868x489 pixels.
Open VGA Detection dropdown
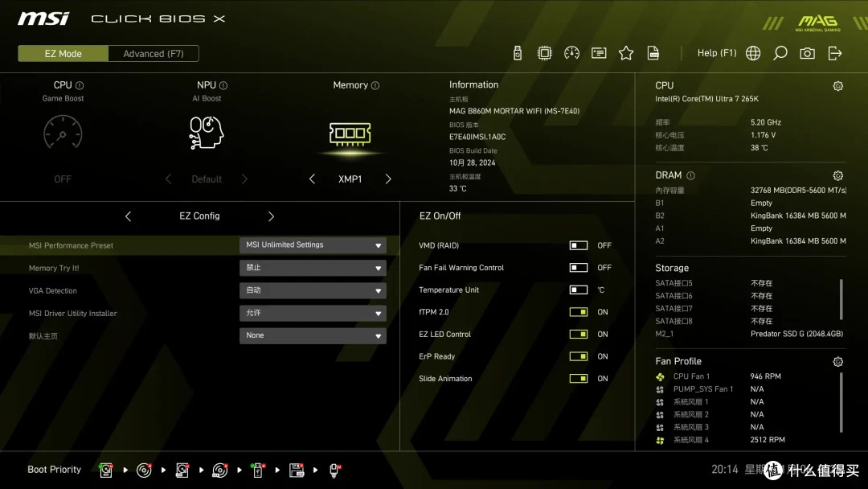coord(313,290)
